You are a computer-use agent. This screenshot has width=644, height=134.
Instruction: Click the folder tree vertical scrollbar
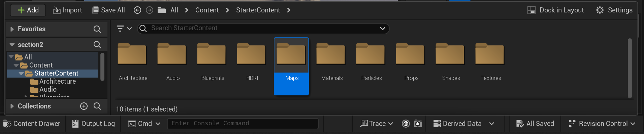tap(102, 67)
